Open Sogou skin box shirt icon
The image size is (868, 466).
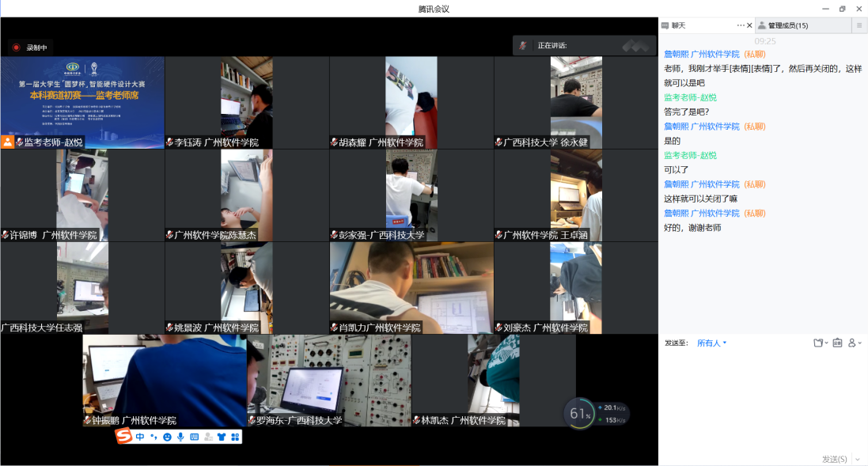(222, 438)
